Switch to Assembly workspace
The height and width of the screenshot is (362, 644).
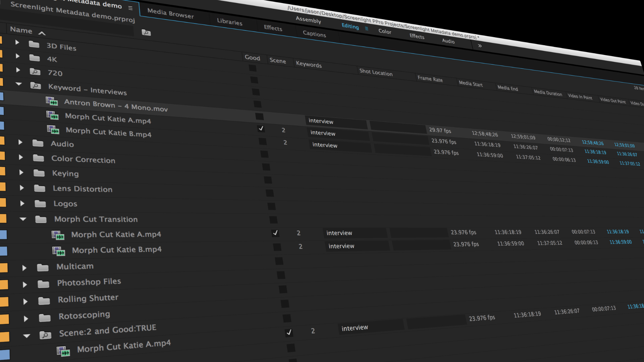coord(308,20)
